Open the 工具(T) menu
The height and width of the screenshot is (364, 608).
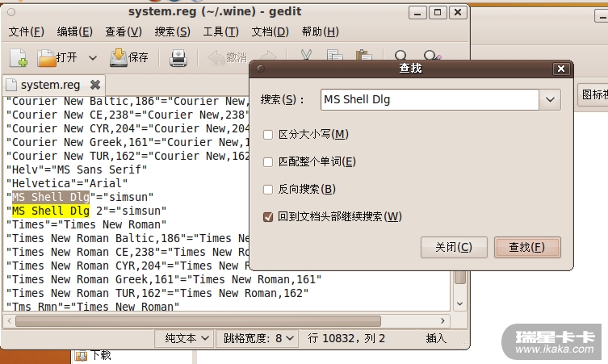pyautogui.click(x=220, y=31)
